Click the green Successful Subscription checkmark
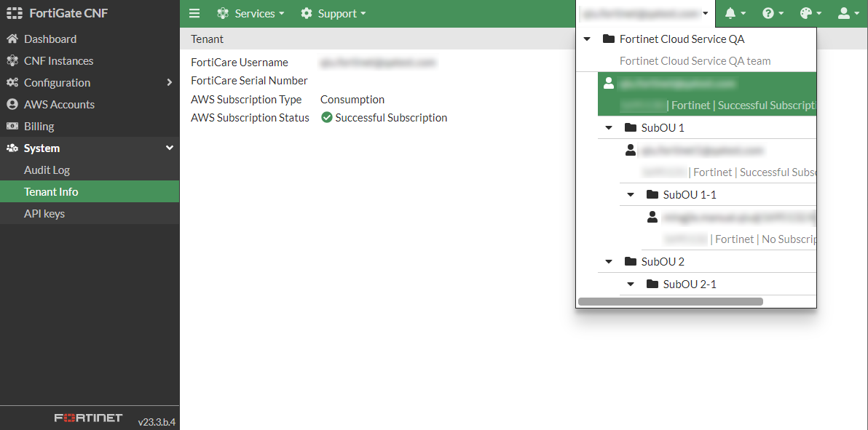 click(326, 117)
